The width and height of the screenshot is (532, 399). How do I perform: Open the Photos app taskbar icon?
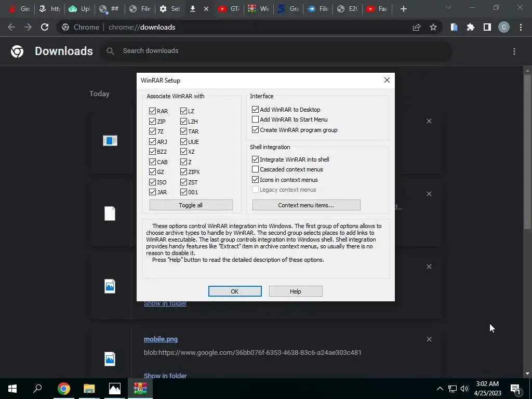115,389
